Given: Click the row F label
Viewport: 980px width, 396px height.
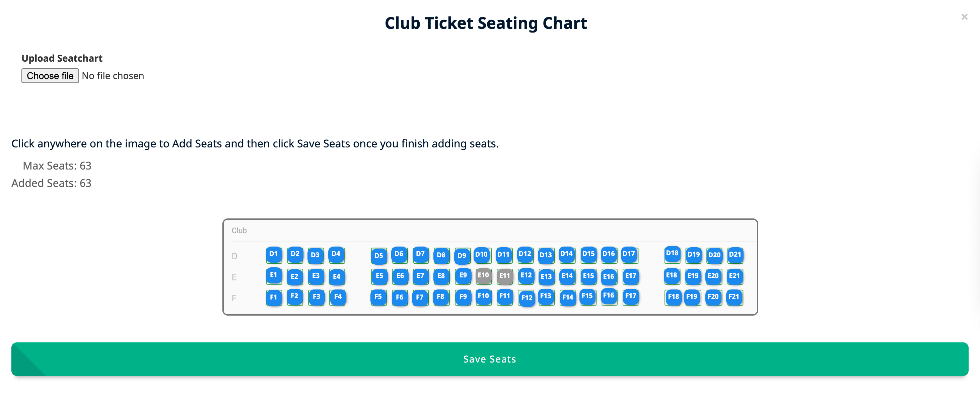Looking at the screenshot, I should 233,298.
